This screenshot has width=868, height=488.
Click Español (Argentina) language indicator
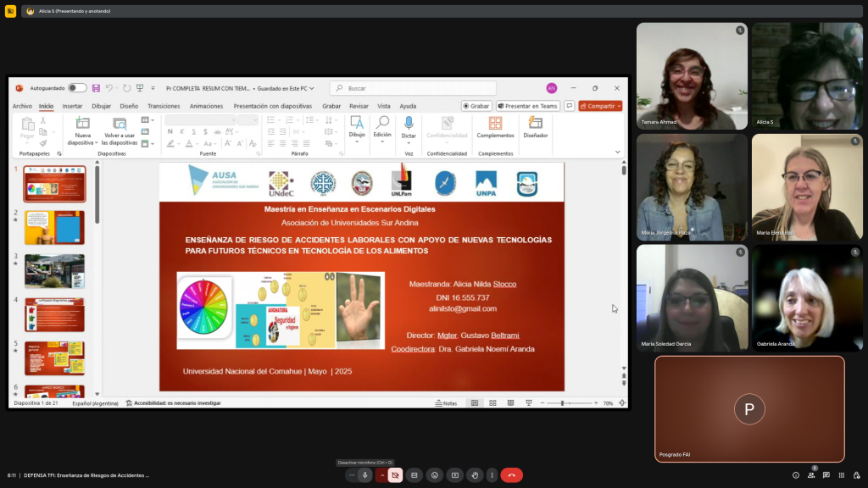95,403
